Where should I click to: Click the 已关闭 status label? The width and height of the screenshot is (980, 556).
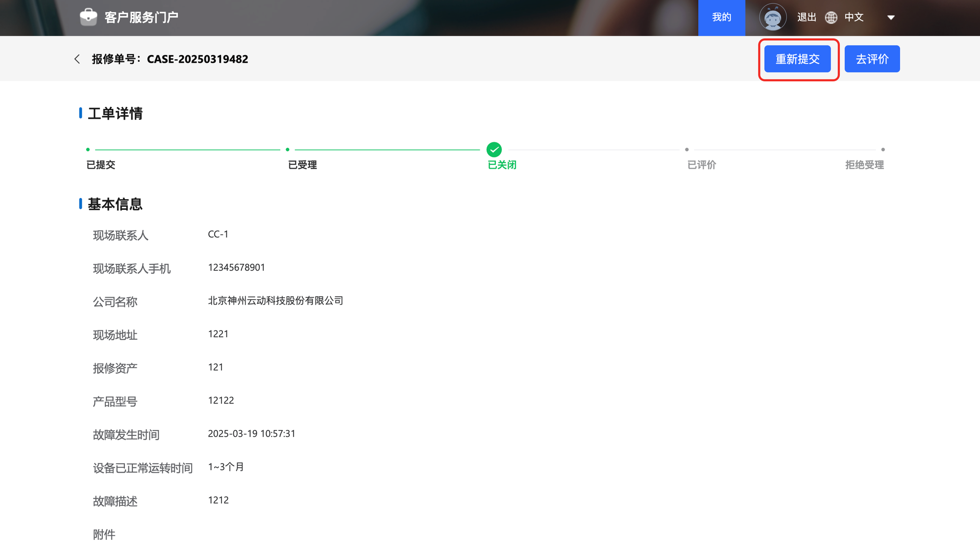click(502, 165)
